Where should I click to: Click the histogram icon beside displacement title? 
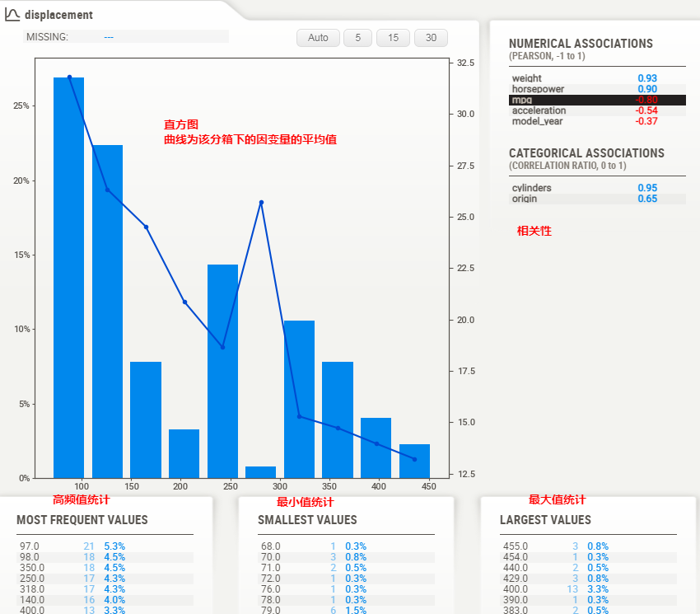click(x=13, y=14)
